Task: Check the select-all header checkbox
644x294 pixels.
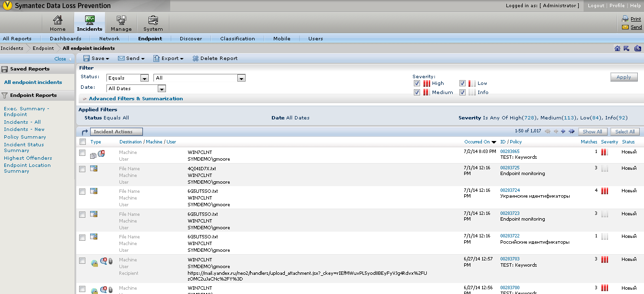Action: (82, 141)
